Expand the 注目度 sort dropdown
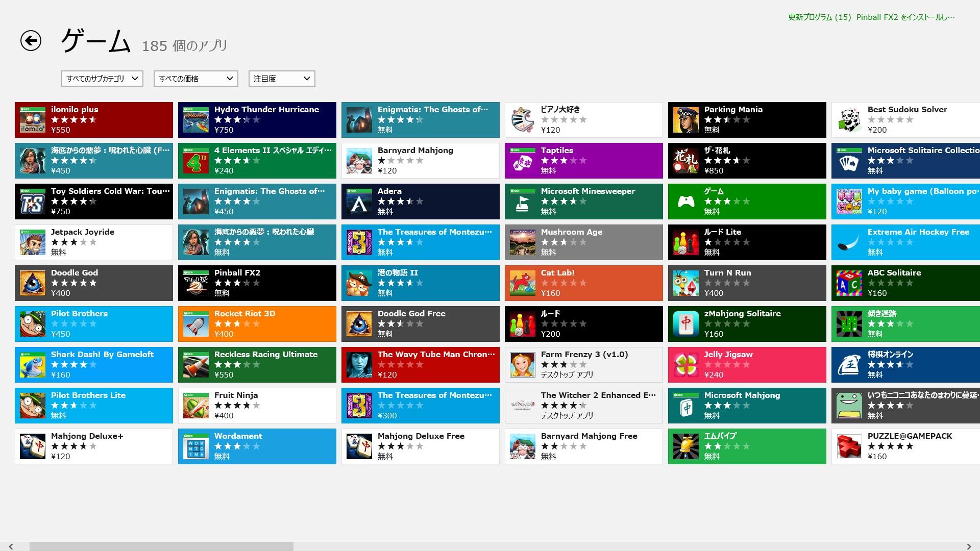This screenshot has height=551, width=980. [x=282, y=79]
